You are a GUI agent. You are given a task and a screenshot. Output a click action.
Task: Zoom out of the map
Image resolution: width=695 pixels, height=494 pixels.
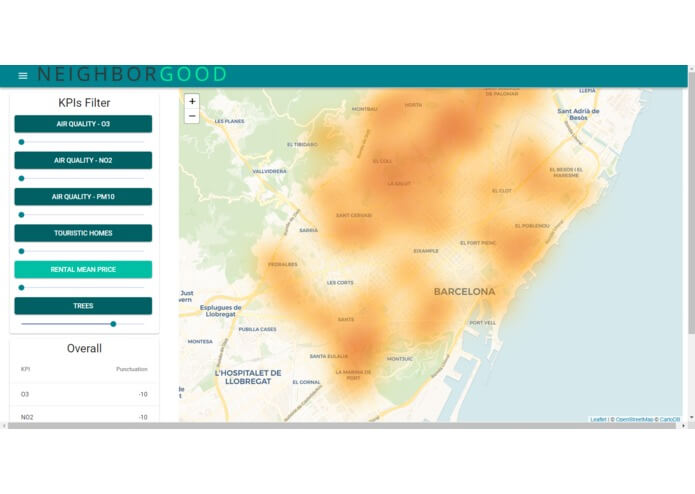click(x=192, y=116)
